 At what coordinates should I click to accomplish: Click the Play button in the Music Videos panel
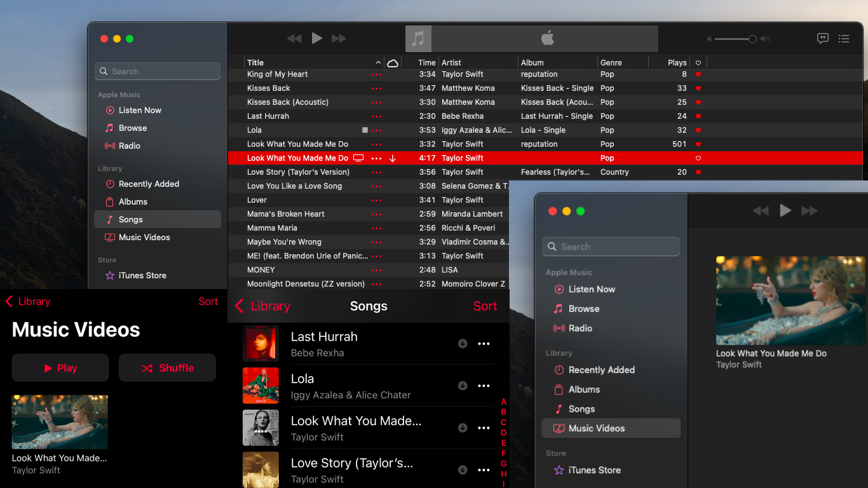click(60, 368)
